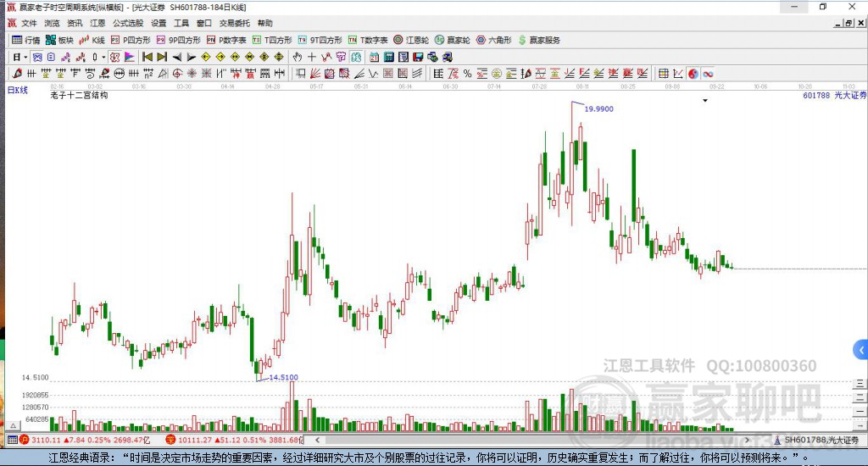Click the zigzag wave line icon
Image resolution: width=868 pixels, height=466 pixels.
point(373,74)
